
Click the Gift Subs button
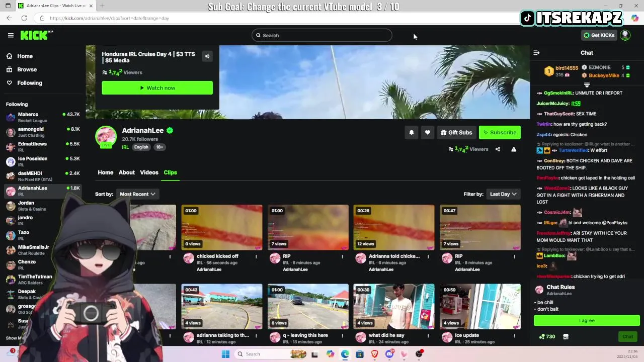click(456, 133)
